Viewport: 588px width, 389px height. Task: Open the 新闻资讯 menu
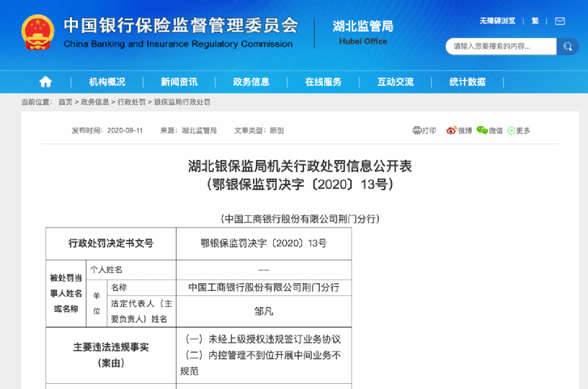pyautogui.click(x=179, y=81)
